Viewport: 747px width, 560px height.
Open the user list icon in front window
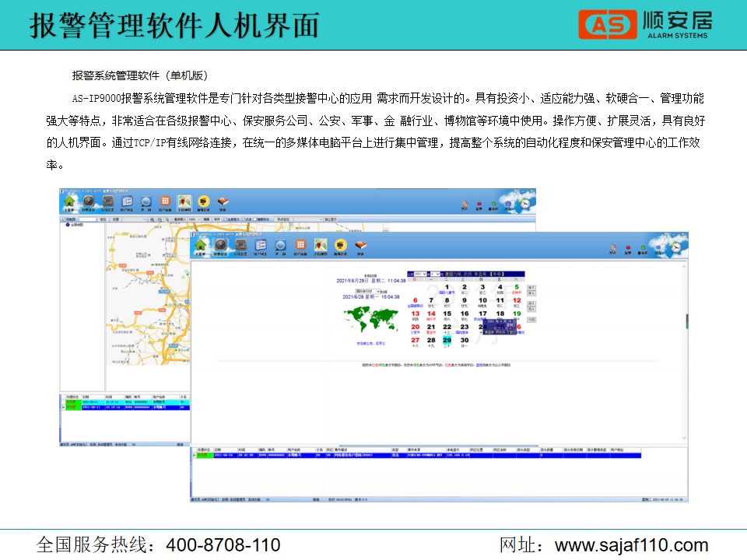point(260,247)
